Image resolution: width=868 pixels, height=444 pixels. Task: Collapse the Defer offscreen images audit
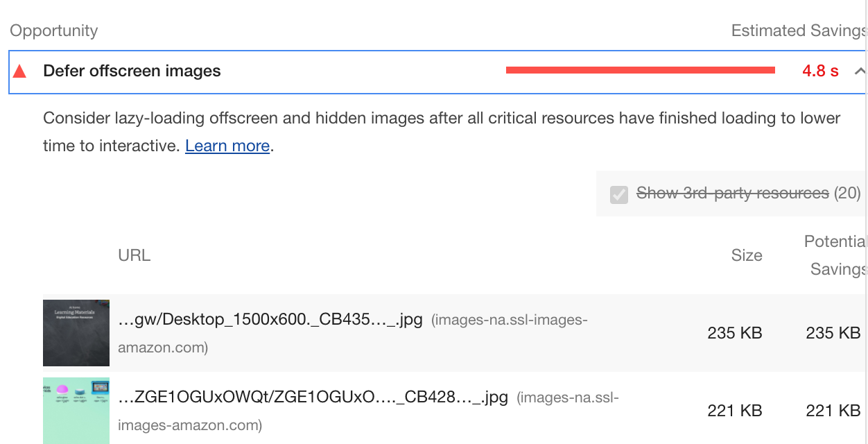[860, 71]
